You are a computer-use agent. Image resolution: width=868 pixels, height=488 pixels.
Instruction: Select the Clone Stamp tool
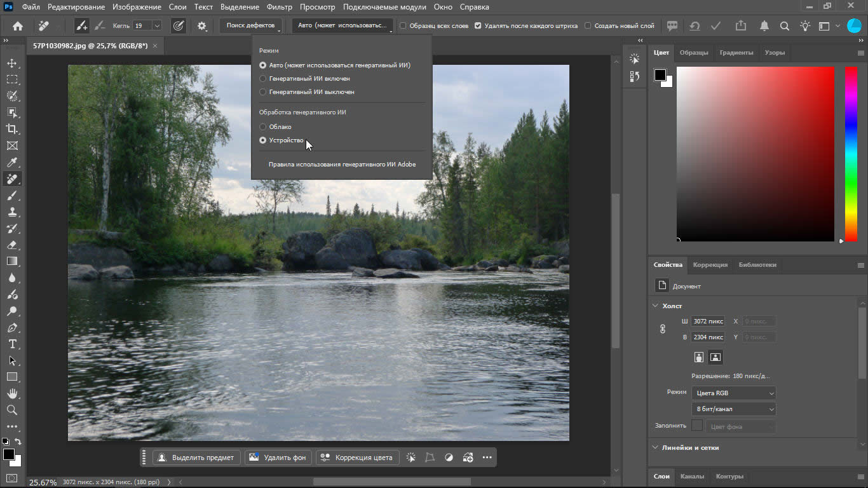(12, 212)
